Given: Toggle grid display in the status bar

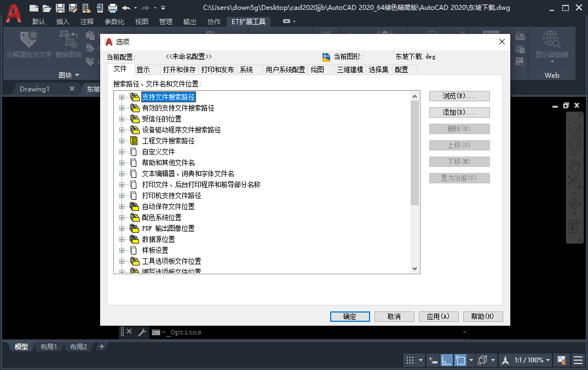Looking at the screenshot, I should click(411, 360).
